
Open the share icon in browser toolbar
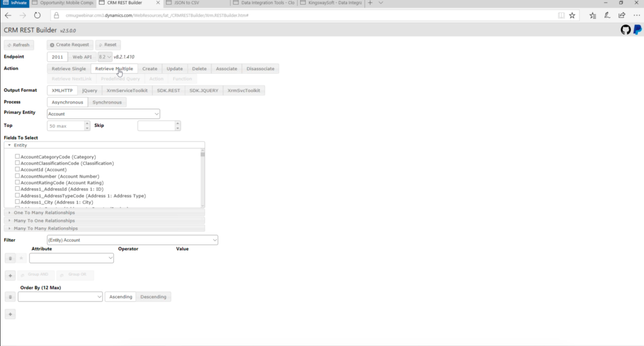click(621, 16)
